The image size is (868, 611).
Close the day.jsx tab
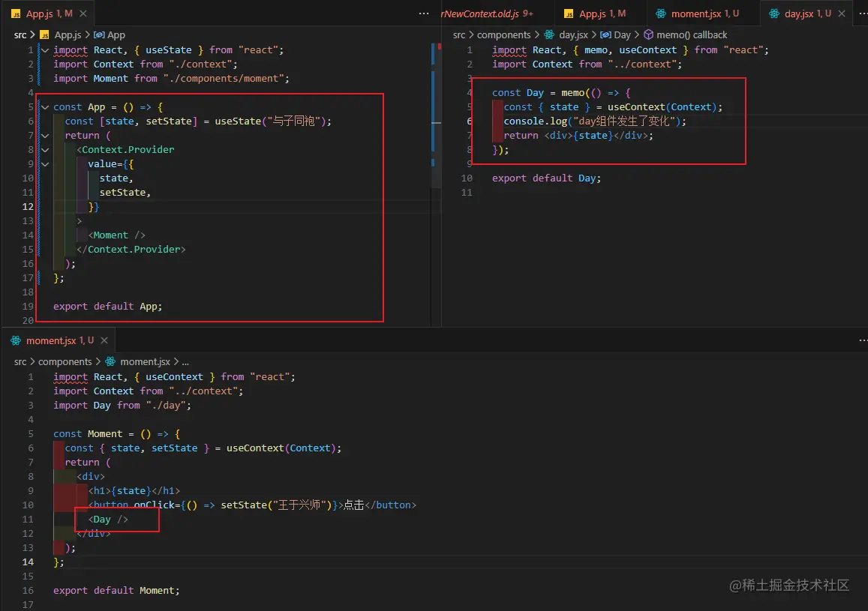coord(842,13)
